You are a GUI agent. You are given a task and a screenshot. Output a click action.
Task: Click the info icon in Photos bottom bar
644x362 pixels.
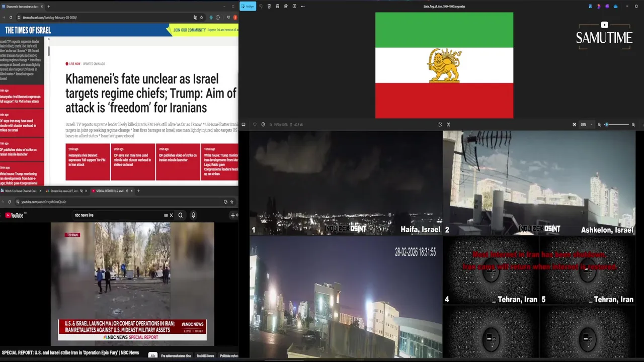point(263,125)
